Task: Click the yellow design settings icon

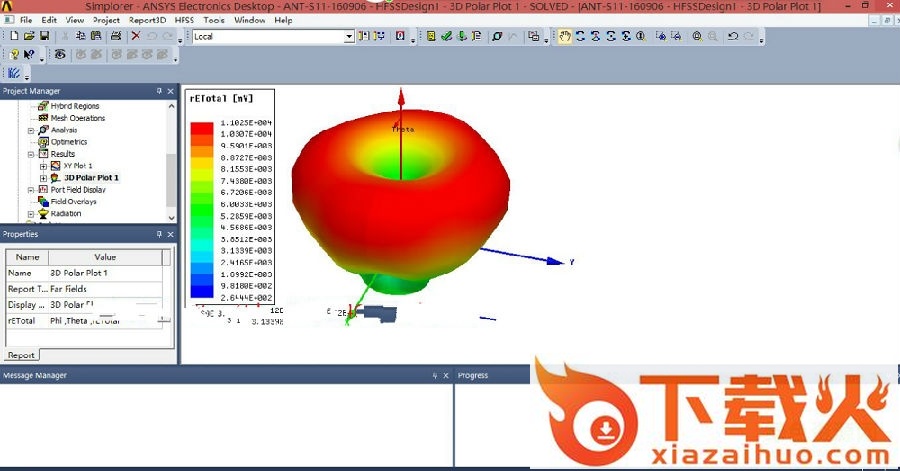Action: coord(431,36)
